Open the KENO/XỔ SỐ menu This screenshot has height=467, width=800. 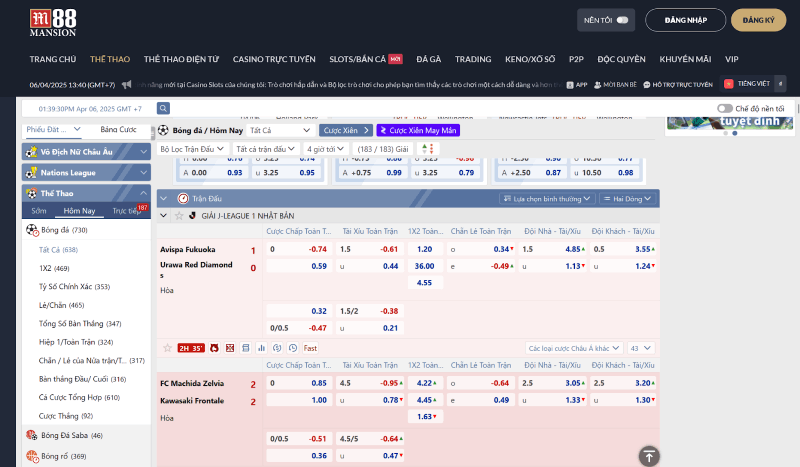[x=530, y=59]
